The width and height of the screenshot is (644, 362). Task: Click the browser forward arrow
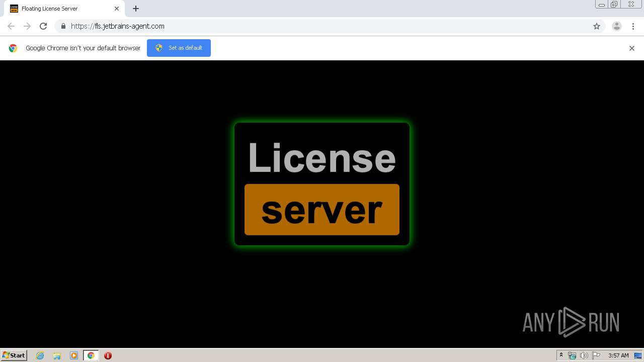[27, 26]
